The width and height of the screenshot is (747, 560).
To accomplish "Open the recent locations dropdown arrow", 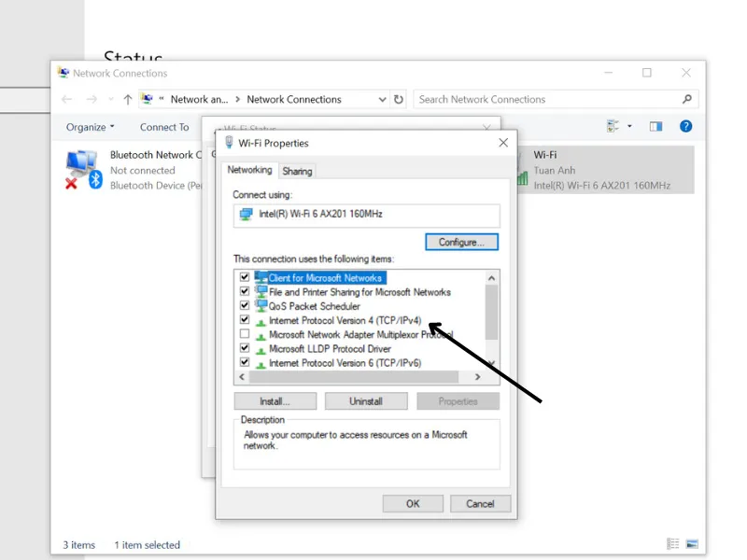I will click(x=110, y=100).
